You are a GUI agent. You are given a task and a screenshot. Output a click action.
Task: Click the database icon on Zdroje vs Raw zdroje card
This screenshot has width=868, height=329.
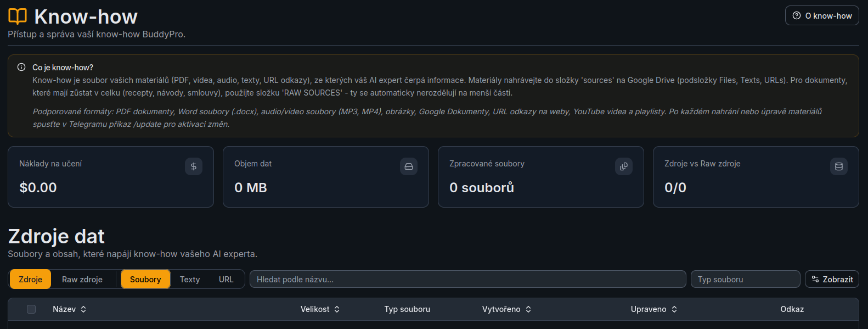click(x=839, y=166)
